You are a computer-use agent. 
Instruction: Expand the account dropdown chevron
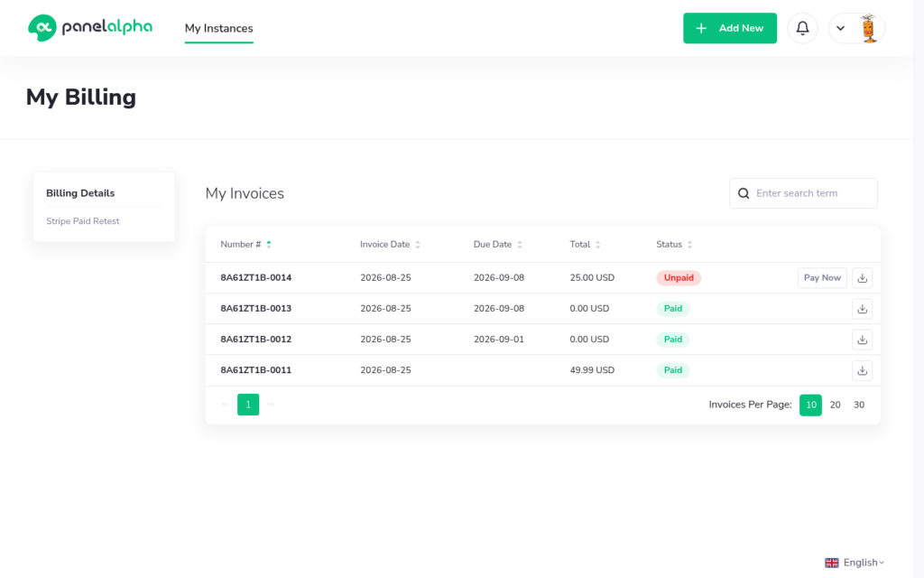pos(840,28)
